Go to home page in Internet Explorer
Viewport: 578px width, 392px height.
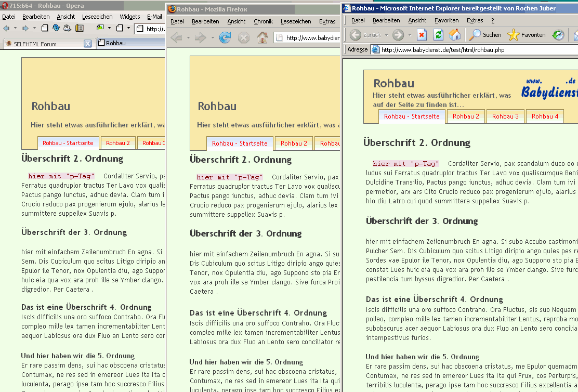click(x=455, y=35)
